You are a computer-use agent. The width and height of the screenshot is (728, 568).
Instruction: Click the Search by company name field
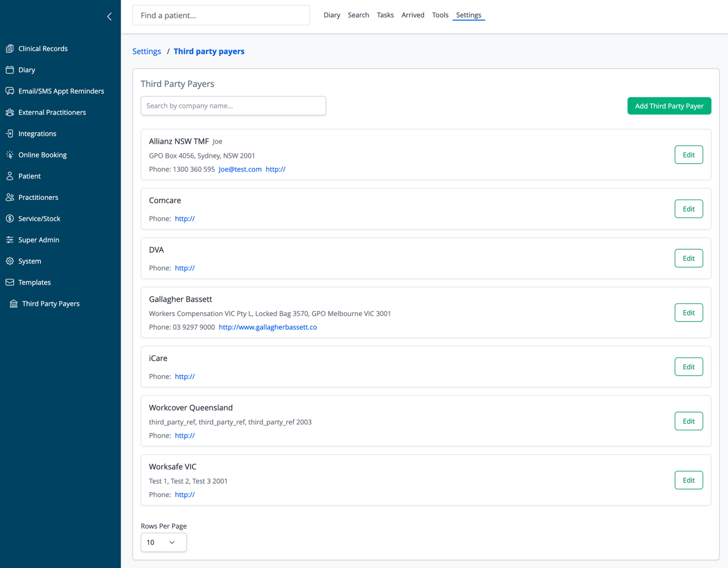[x=233, y=106]
